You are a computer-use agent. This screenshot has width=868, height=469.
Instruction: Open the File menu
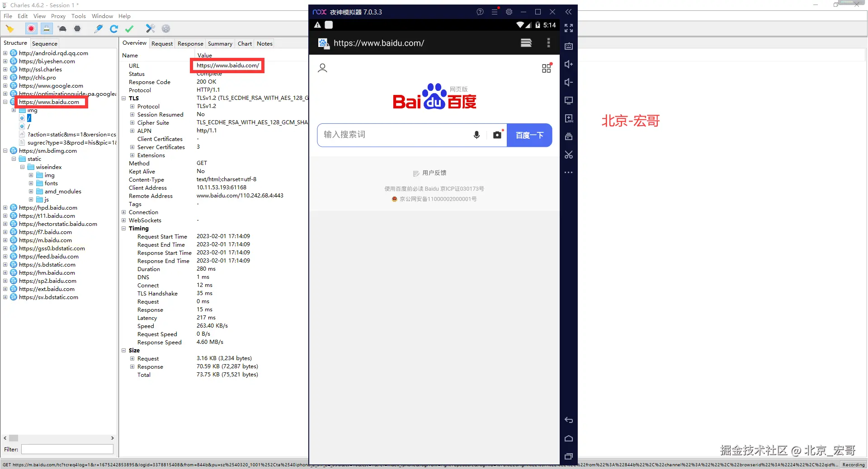[x=8, y=16]
